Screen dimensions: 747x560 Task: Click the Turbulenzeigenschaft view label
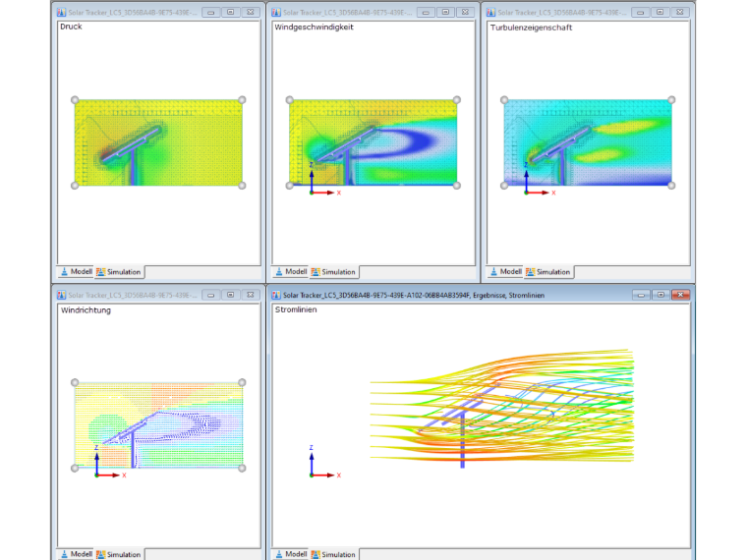[x=531, y=28]
